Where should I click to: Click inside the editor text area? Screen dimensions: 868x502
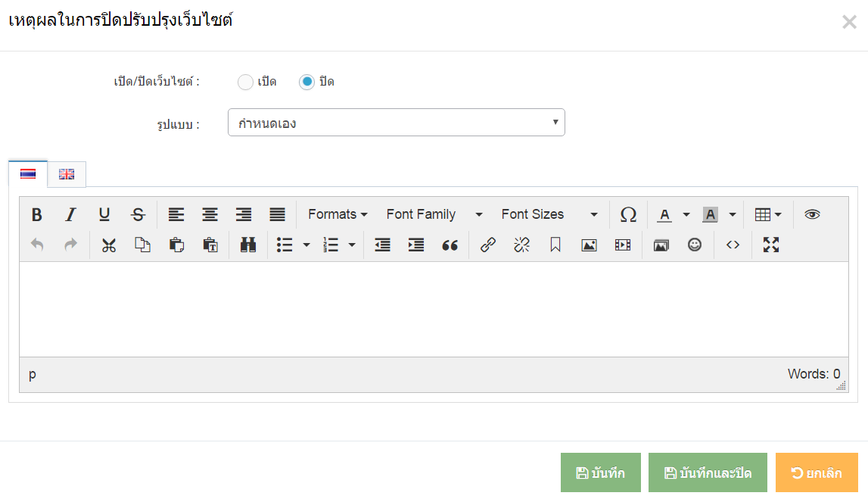434,309
